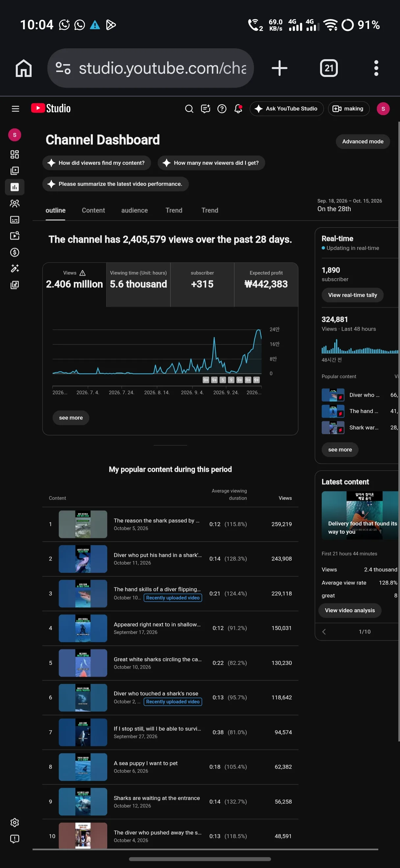This screenshot has height=868, width=400.
Task: Open the Earn dollar sidebar icon
Action: coord(14,252)
